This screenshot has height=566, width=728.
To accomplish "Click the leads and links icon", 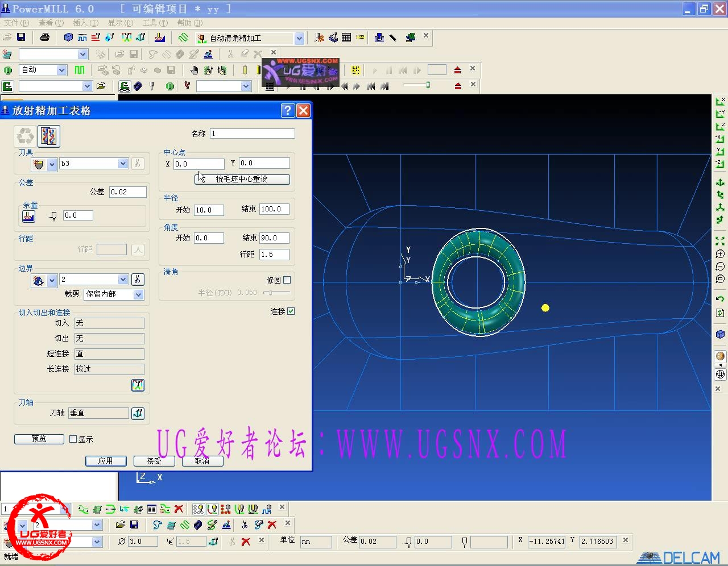I will (138, 385).
